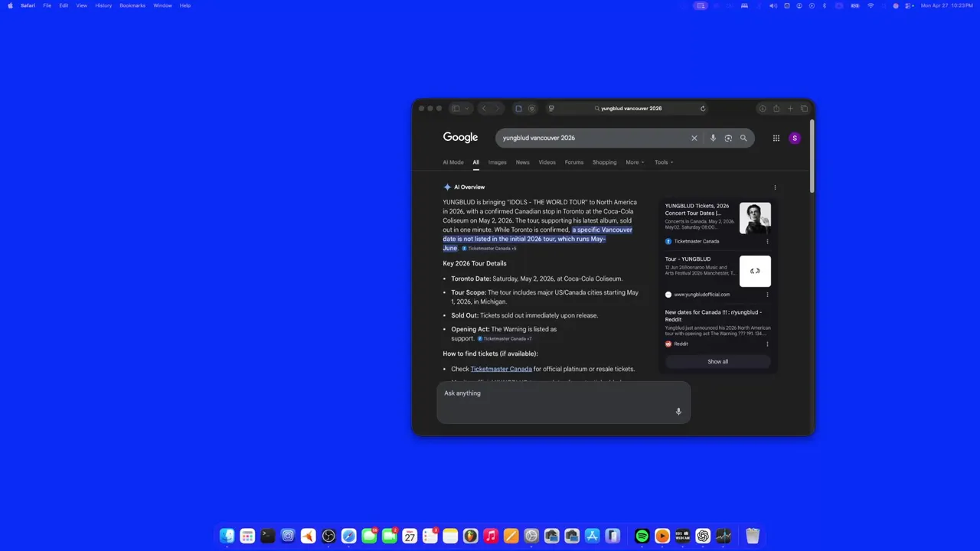Open the Window menu
This screenshot has height=551, width=980.
tap(162, 5)
